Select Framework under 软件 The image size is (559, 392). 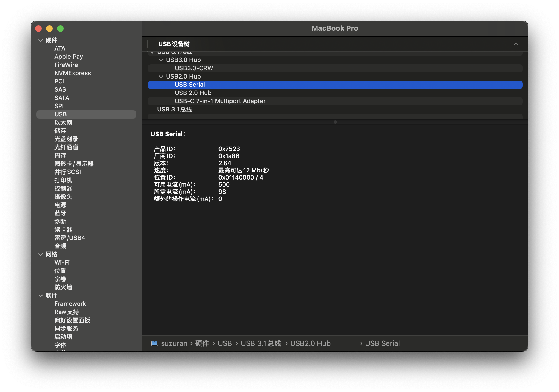86,304
